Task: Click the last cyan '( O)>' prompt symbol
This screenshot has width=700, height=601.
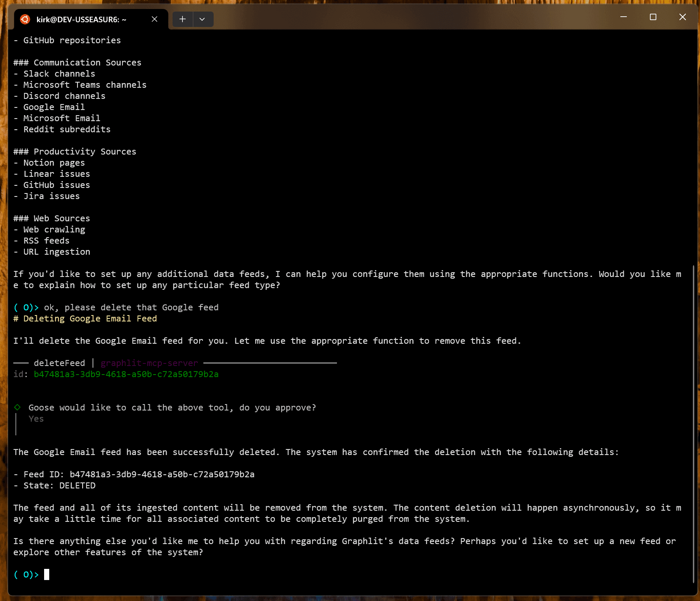Action: pyautogui.click(x=26, y=574)
